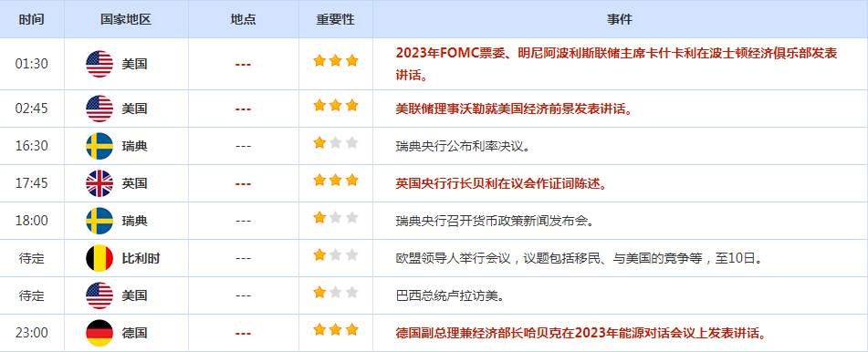The image size is (868, 352).
Task: Click the US flag in the 01:30 row
Action: click(99, 64)
